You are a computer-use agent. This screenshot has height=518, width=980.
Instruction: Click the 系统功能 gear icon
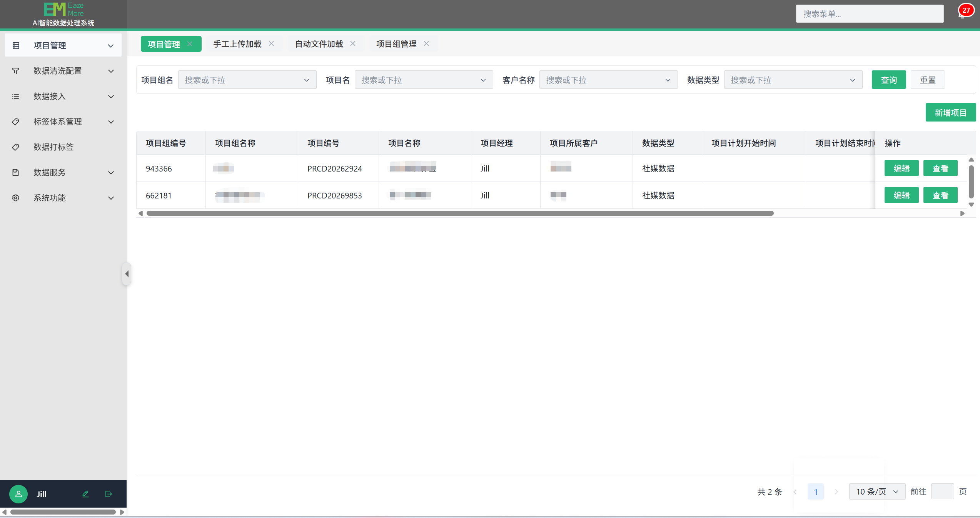click(16, 198)
